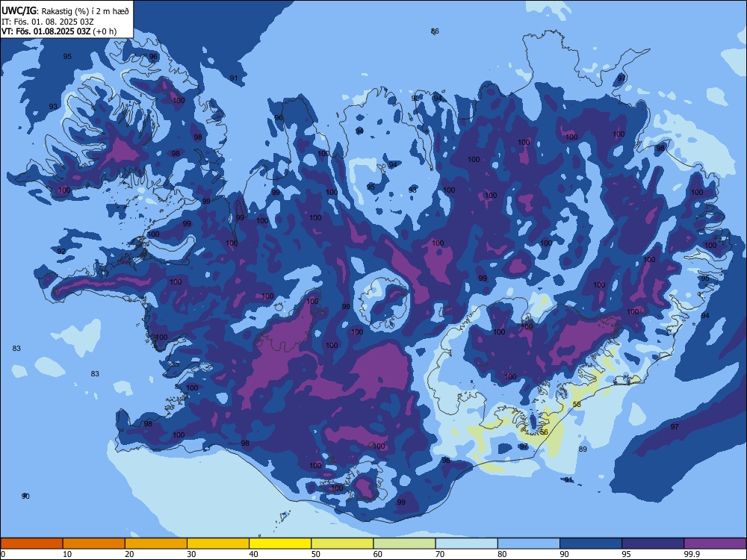Image resolution: width=747 pixels, height=560 pixels.
Task: Click the 80–90 medium blue legend swatch
Action: pyautogui.click(x=529, y=544)
